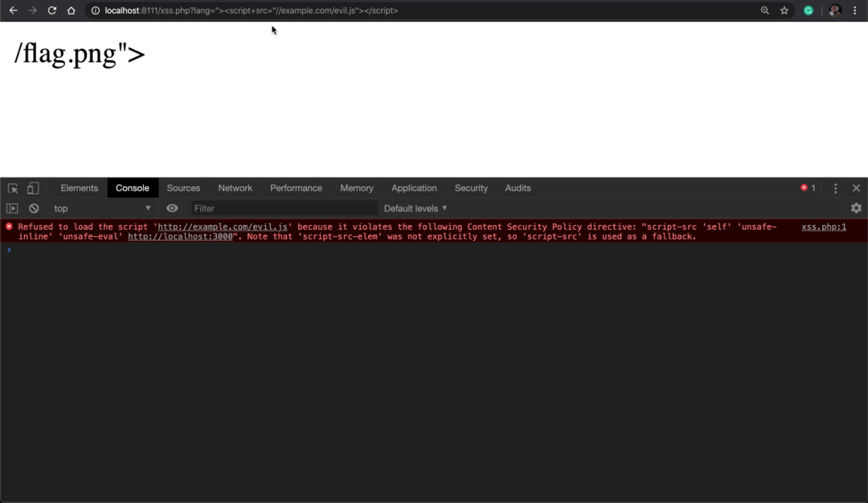Open the Chrome three-dot menu

click(854, 10)
